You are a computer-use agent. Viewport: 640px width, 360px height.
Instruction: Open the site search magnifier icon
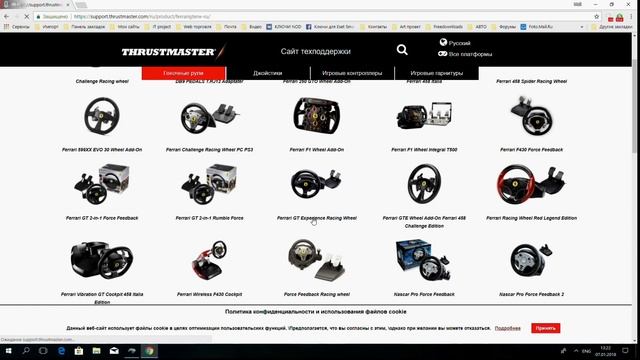point(402,50)
